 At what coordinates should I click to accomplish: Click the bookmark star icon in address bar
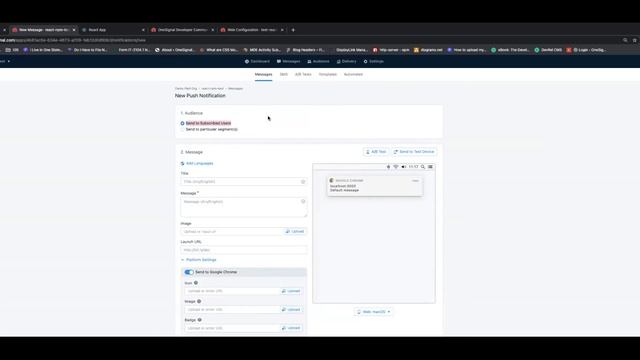click(x=635, y=40)
